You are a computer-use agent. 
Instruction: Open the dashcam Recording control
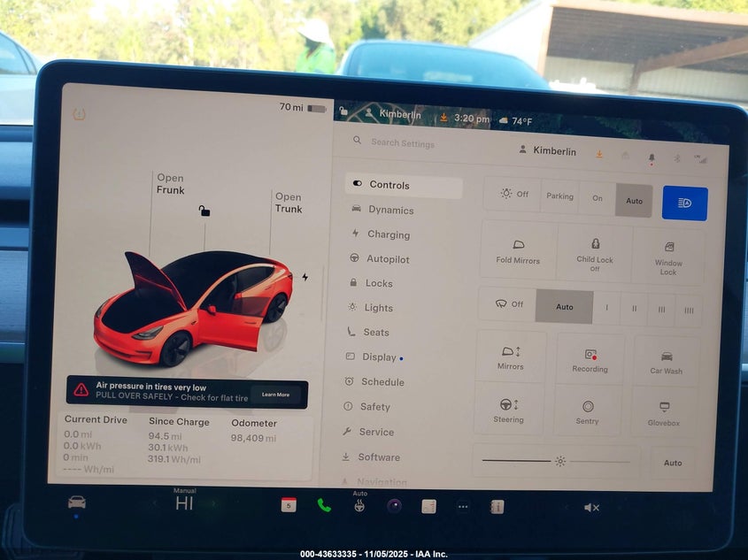coord(590,359)
